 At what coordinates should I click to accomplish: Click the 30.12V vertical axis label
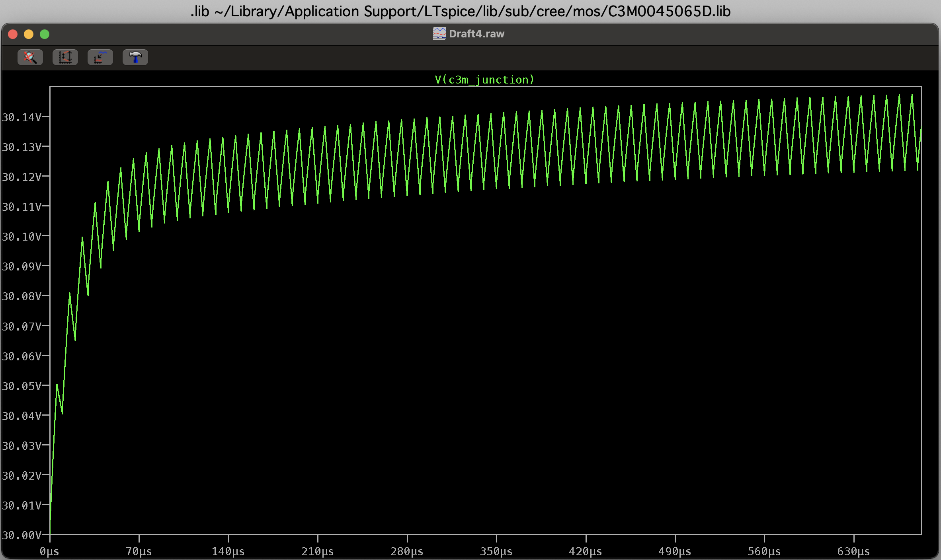(21, 177)
